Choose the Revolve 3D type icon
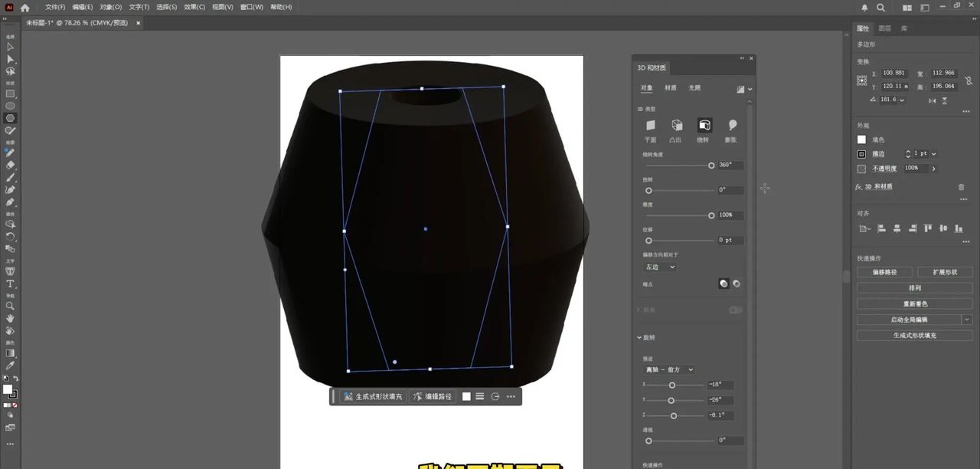The height and width of the screenshot is (469, 980). (704, 126)
